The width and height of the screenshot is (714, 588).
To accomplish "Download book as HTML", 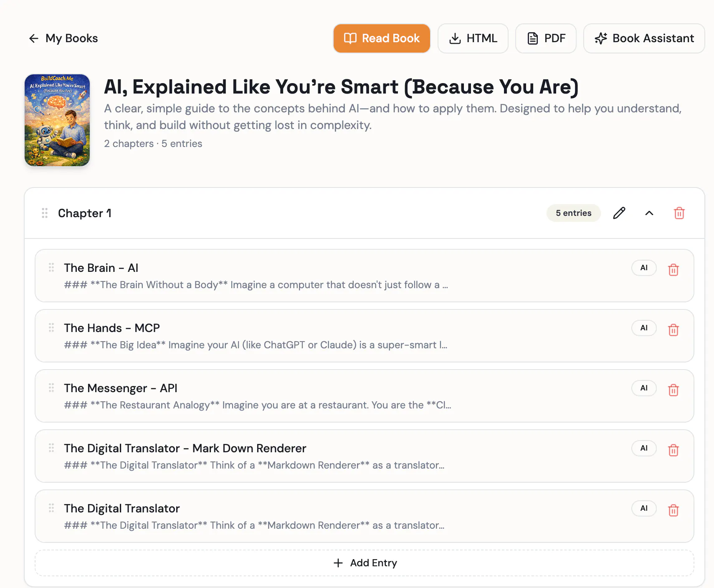I will pos(473,38).
